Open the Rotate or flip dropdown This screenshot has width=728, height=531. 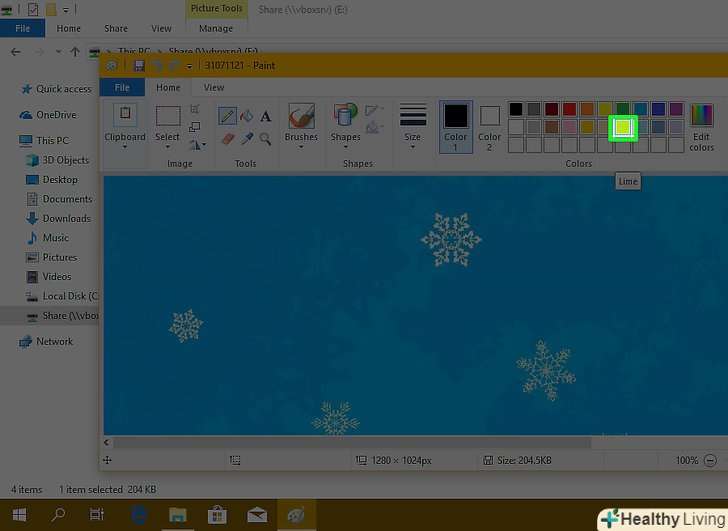click(197, 145)
